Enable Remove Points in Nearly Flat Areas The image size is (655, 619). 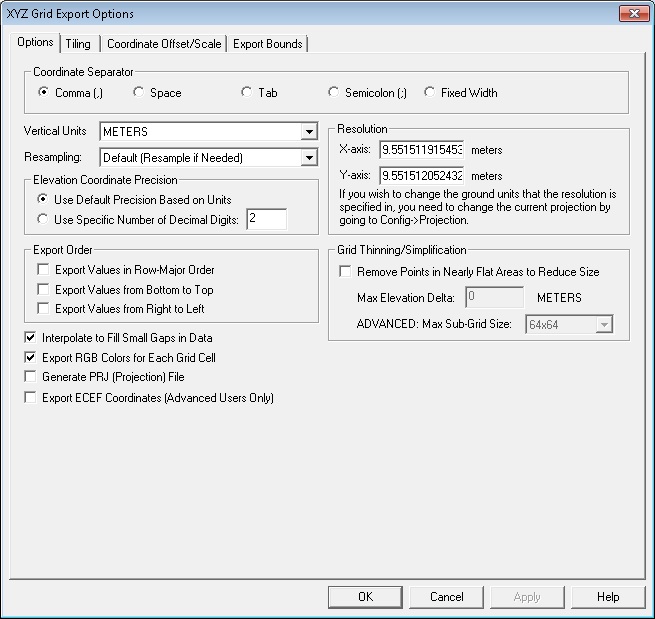click(346, 272)
